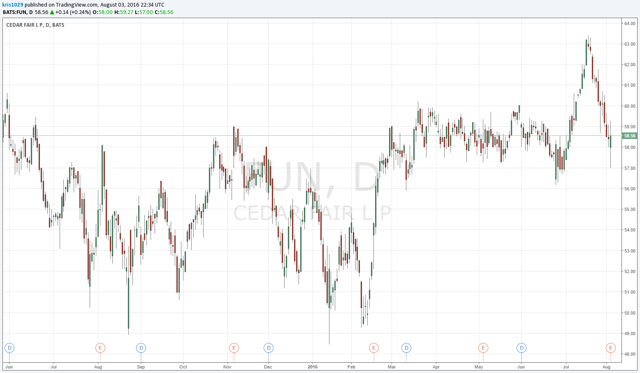Click the 52.00 price axis label
Screen dimensions: 640x373
630,271
